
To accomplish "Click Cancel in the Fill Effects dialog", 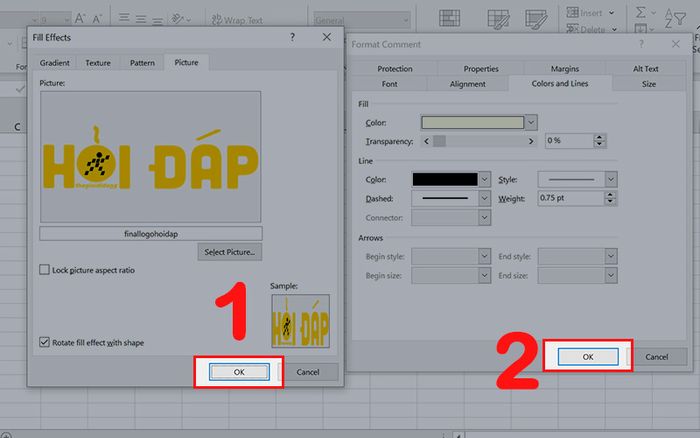I will coord(308,372).
